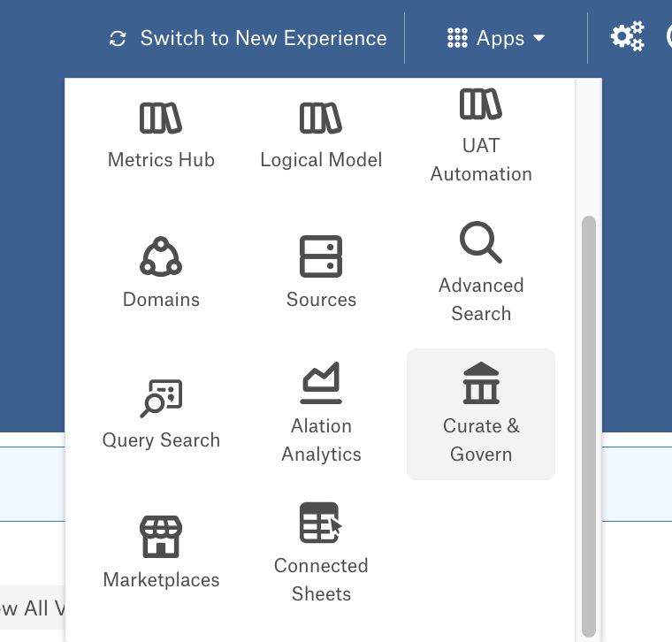Viewport: 672px width, 642px height.
Task: Click the Apps menu scrollbar thumb
Action: point(589,427)
